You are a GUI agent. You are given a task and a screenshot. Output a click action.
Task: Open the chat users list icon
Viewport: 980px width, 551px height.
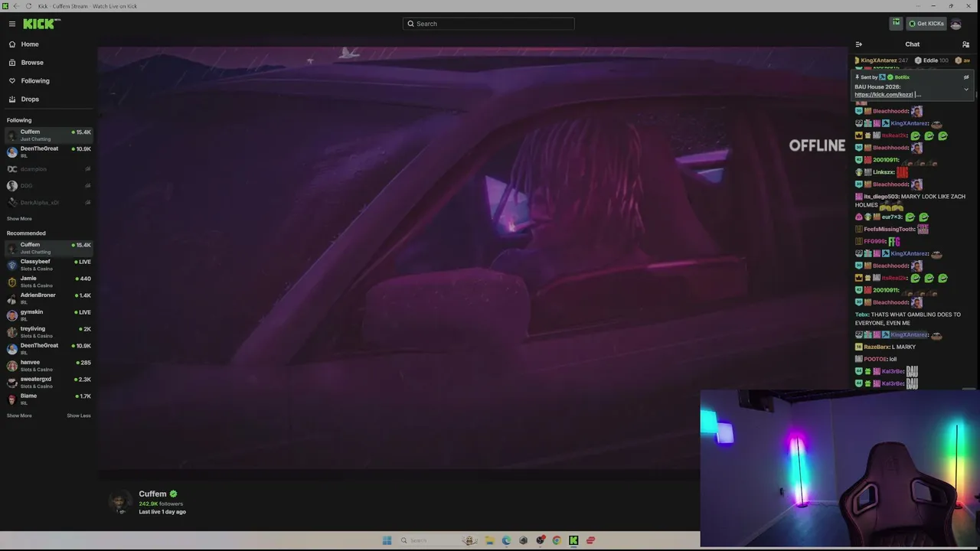pyautogui.click(x=966, y=44)
